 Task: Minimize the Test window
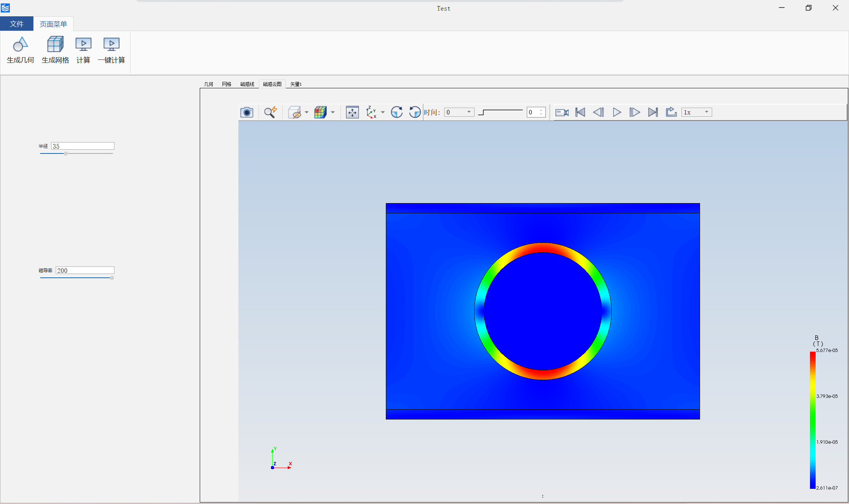coord(782,8)
